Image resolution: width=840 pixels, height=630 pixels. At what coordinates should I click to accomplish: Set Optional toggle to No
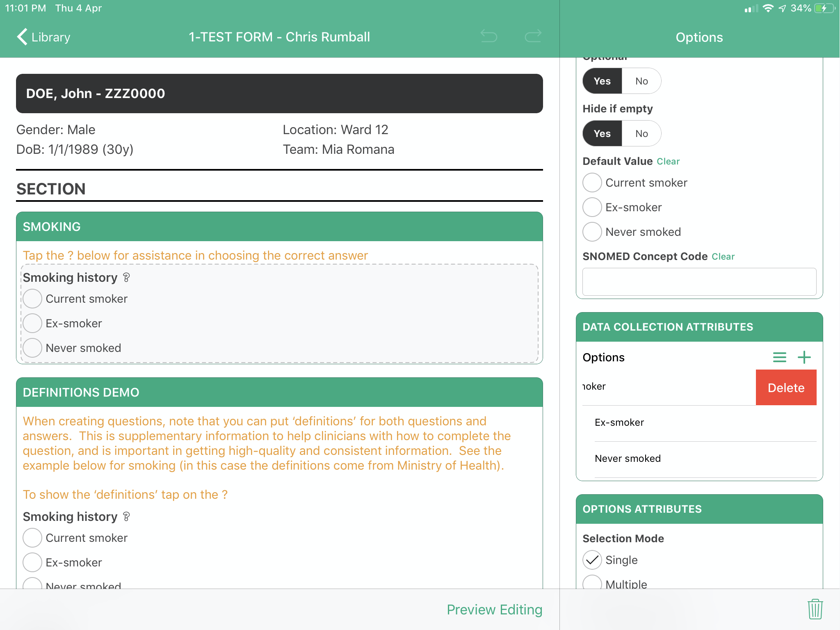point(641,81)
